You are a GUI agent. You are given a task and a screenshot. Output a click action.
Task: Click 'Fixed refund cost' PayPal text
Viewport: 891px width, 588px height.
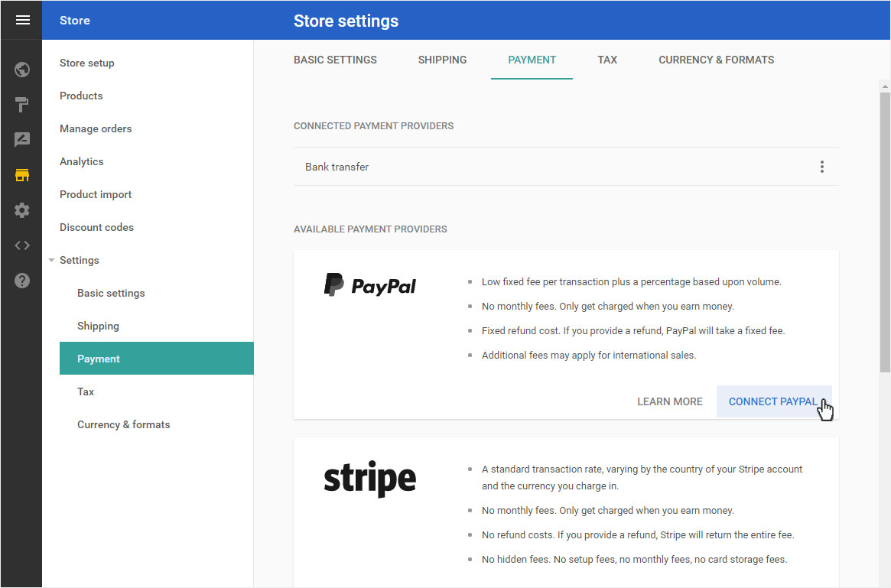point(633,331)
